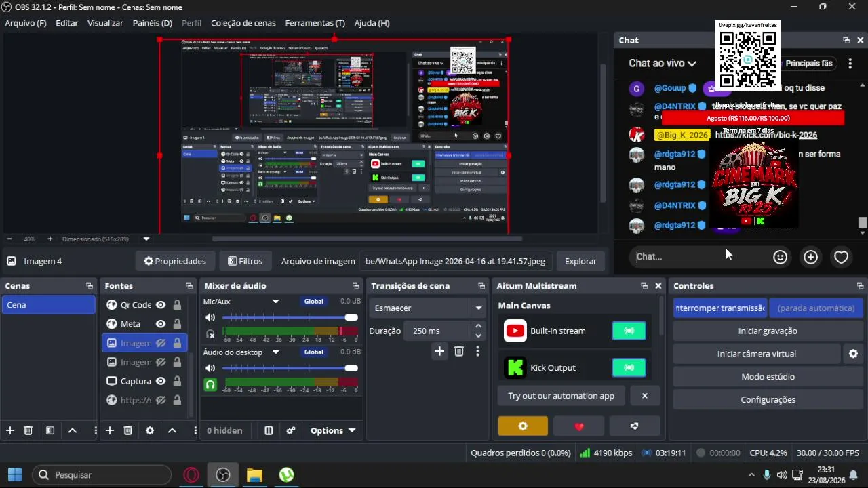Open Opera GX from the taskbar

191,475
